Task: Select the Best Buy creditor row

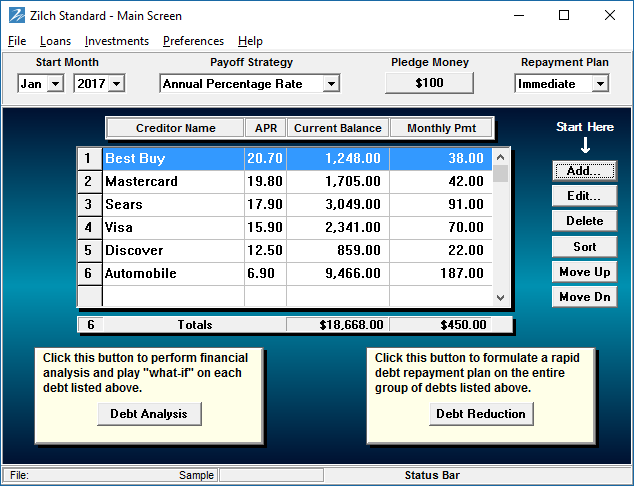Action: (297, 158)
